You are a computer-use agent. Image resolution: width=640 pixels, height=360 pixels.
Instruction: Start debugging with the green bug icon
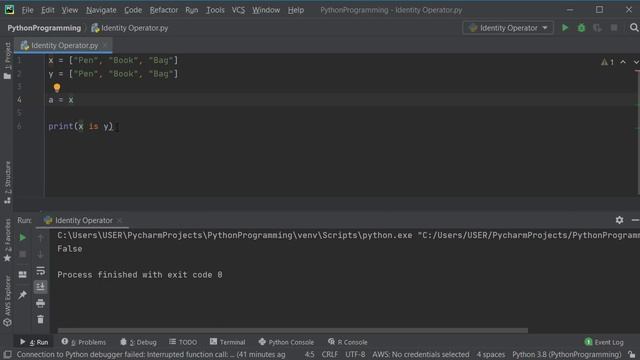coord(581,28)
